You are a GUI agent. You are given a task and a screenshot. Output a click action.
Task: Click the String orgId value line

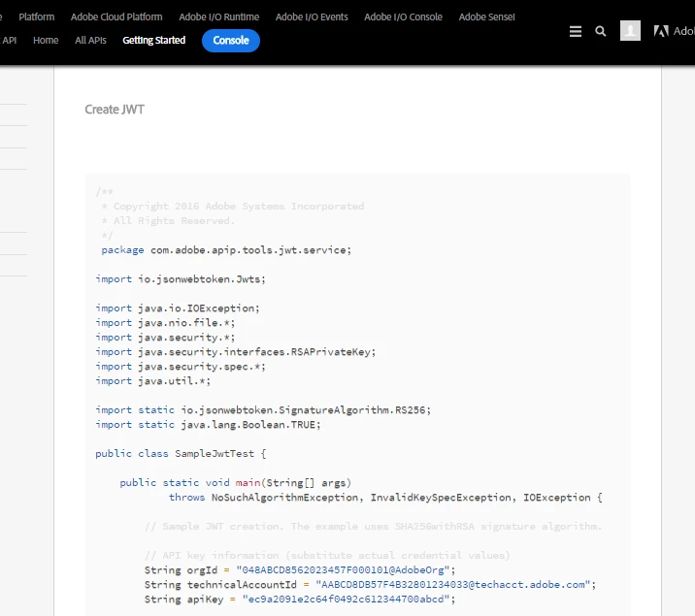300,570
